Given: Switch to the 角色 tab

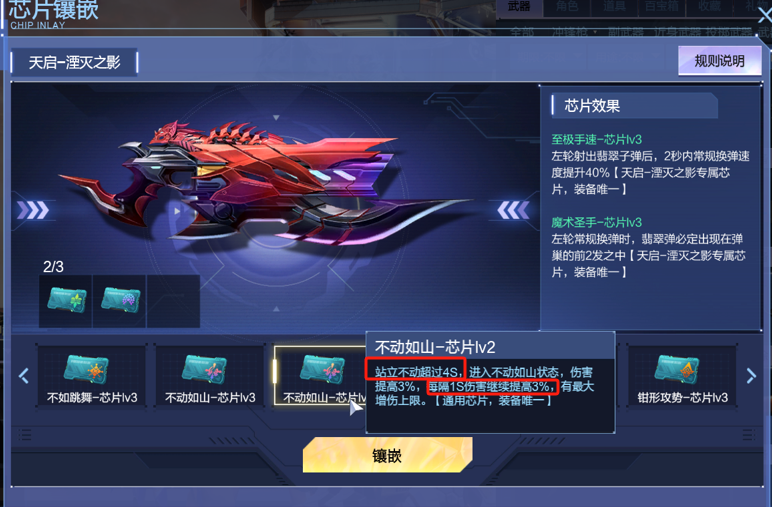Looking at the screenshot, I should point(567,6).
